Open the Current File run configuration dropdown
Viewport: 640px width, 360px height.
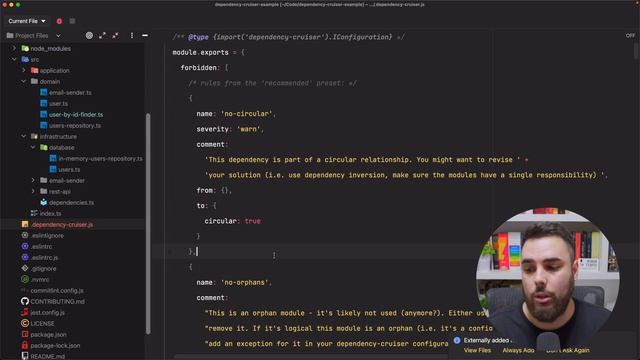pos(27,21)
